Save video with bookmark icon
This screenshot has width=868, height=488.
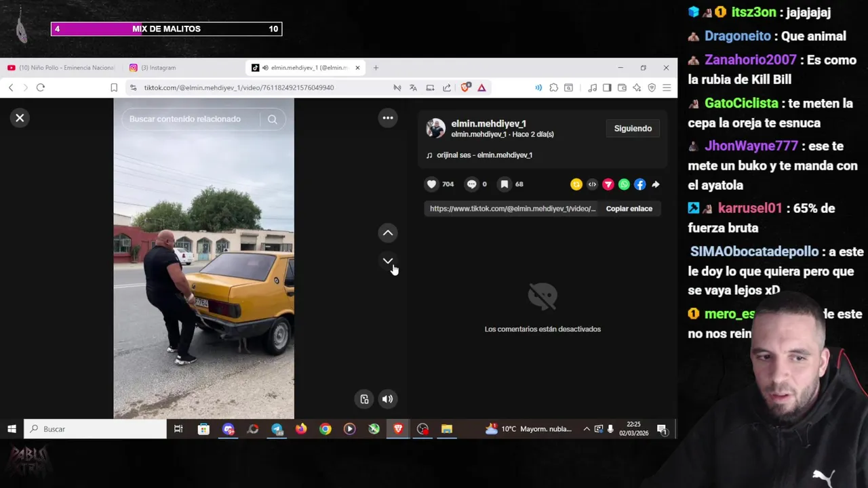click(505, 184)
